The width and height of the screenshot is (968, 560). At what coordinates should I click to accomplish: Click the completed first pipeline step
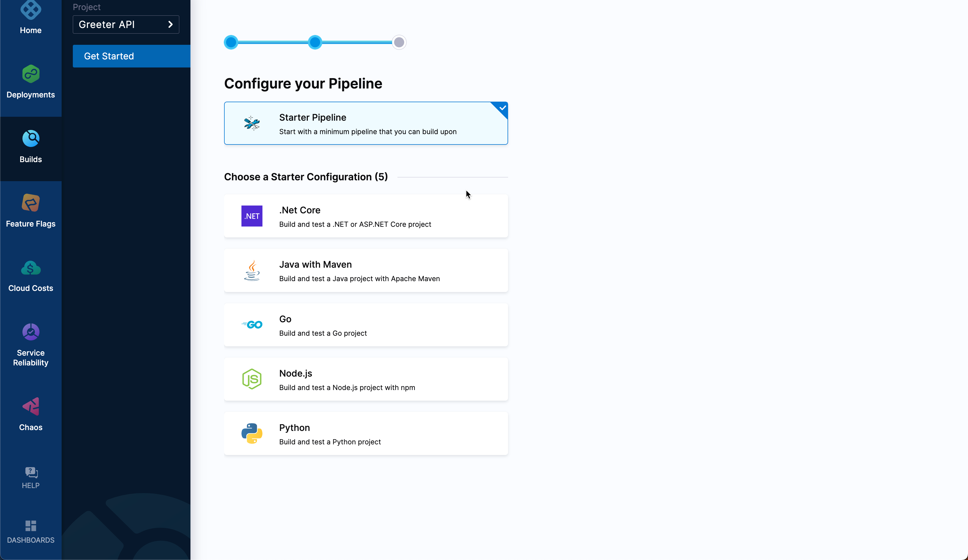[231, 43]
